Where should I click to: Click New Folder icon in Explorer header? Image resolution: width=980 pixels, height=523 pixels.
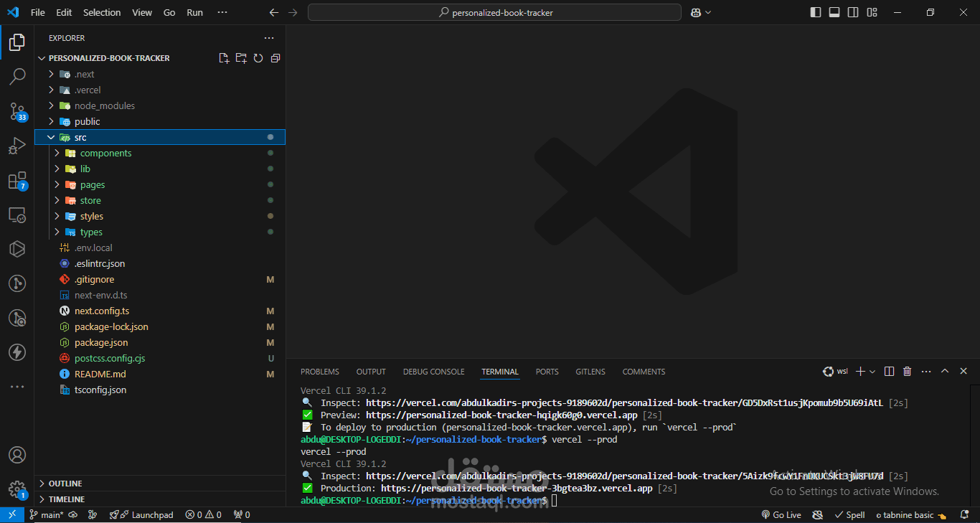coord(241,58)
